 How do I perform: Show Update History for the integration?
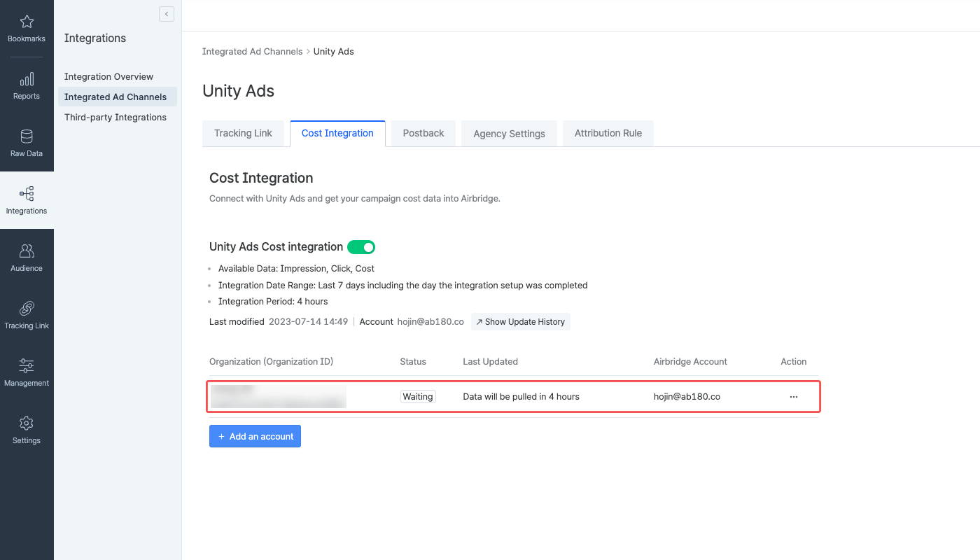[520, 321]
